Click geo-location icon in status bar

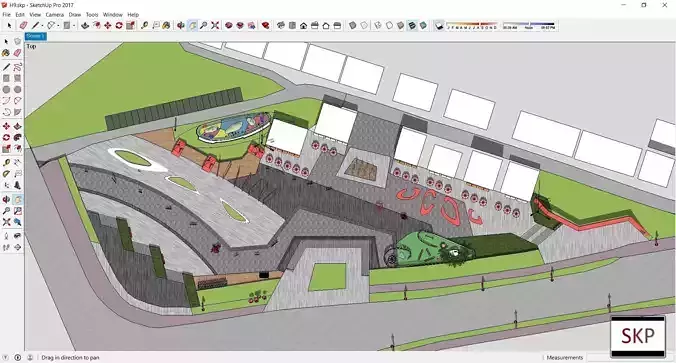tap(6, 357)
